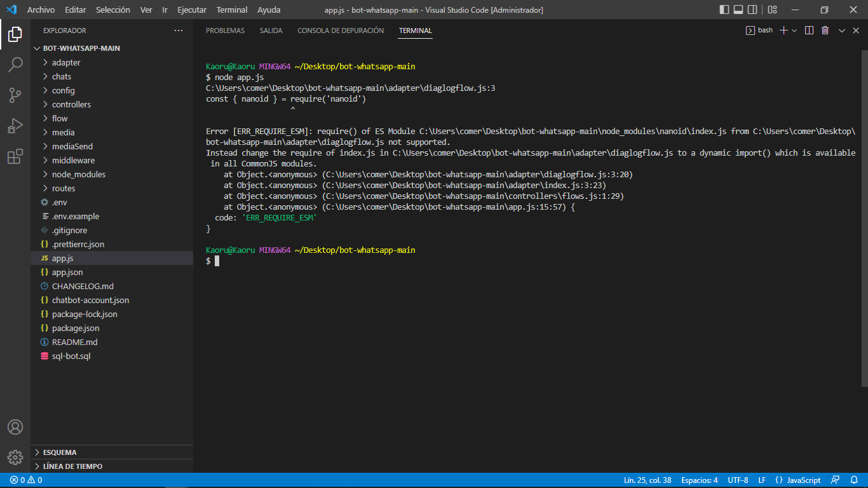Open the Explorer view in activity bar

[x=15, y=34]
